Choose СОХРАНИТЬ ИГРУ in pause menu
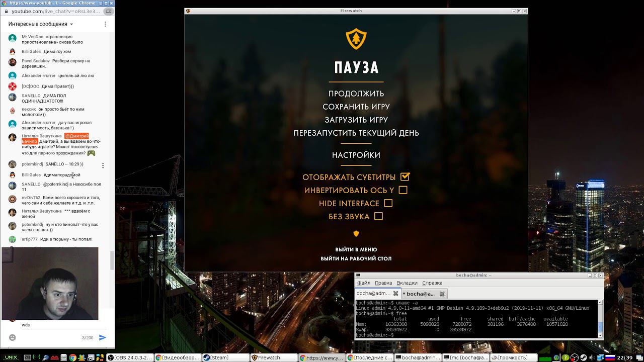This screenshot has height=362, width=644. coord(356,107)
